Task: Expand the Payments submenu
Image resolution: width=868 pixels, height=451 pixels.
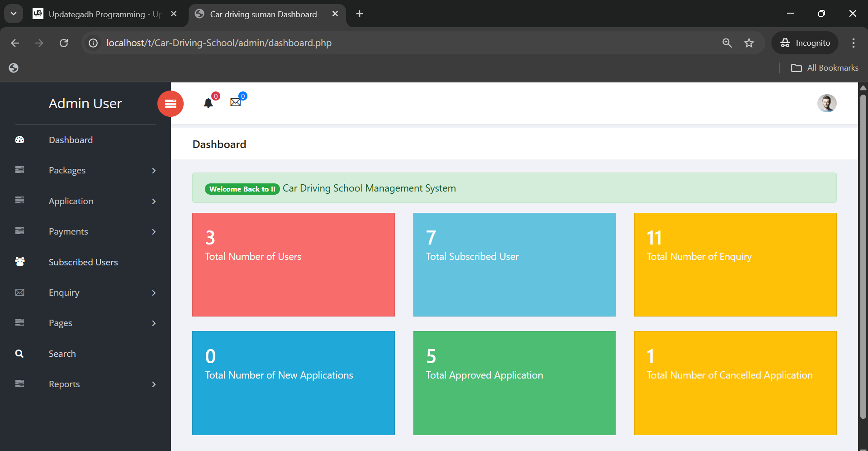Action: [x=154, y=231]
